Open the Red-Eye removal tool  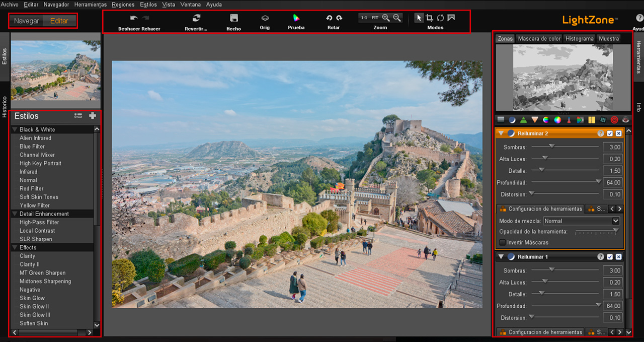coord(626,119)
